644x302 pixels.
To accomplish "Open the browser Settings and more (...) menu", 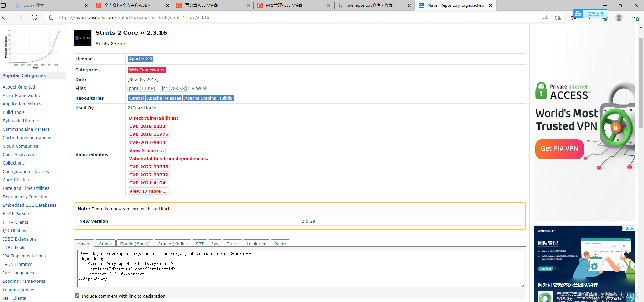I will pos(635,17).
